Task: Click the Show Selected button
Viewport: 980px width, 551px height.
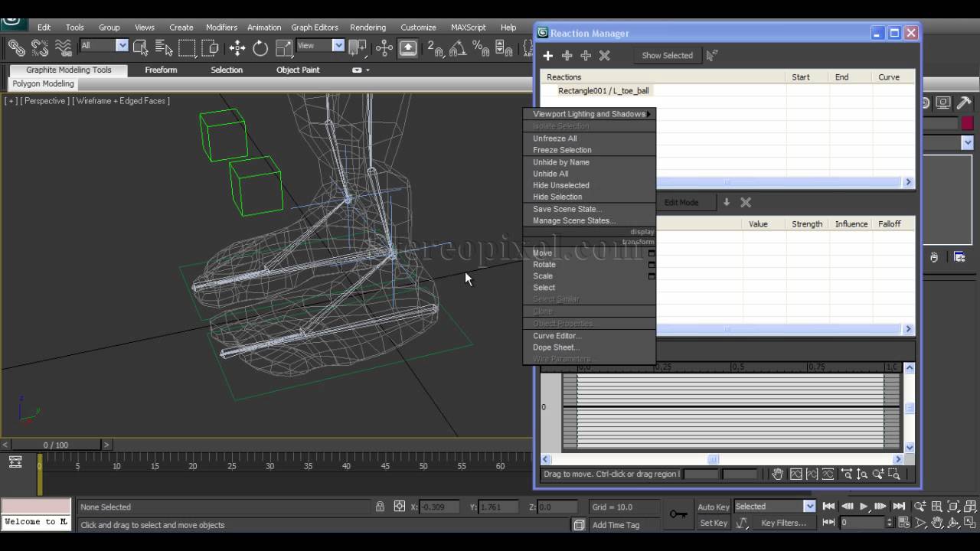Action: pos(667,55)
